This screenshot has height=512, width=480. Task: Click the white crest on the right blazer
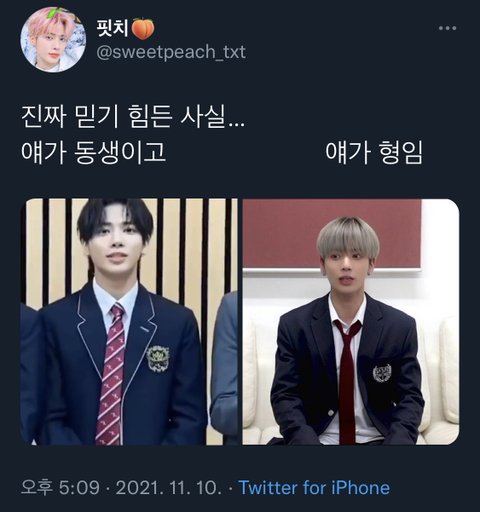382,373
